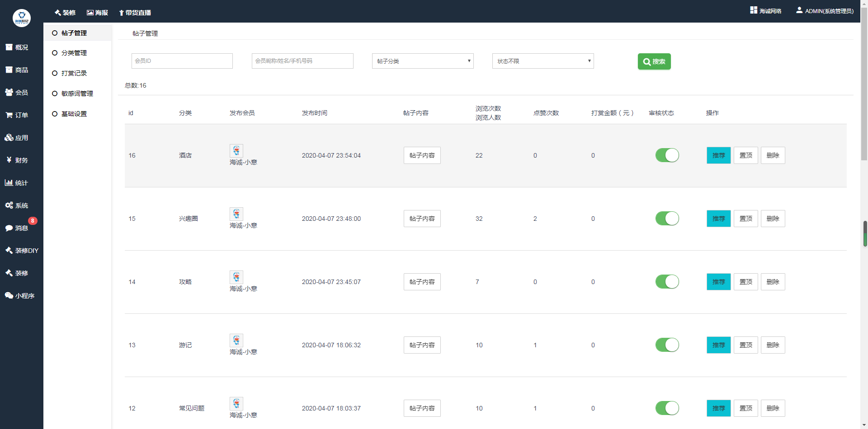The image size is (868, 429).
Task: Open the 概况 overview icon
Action: [9, 47]
